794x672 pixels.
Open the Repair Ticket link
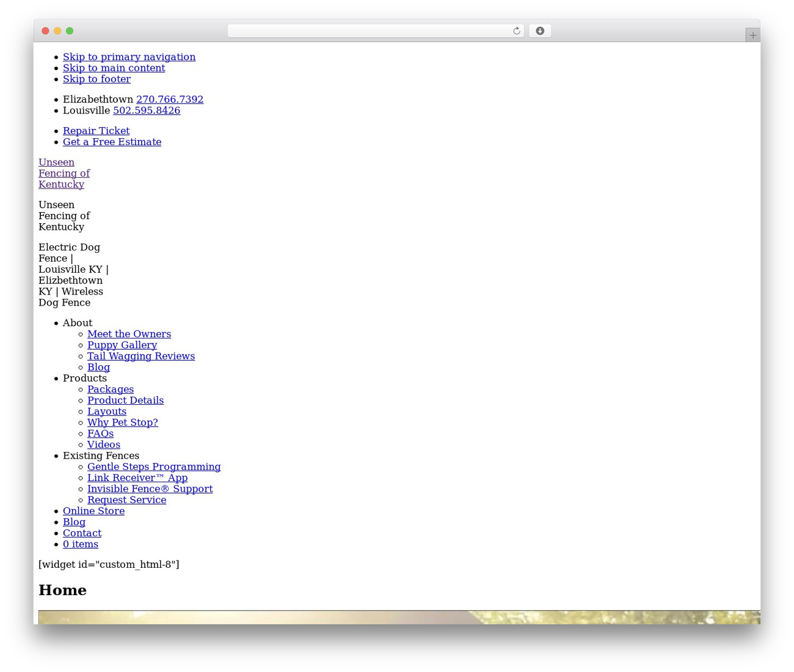point(96,131)
